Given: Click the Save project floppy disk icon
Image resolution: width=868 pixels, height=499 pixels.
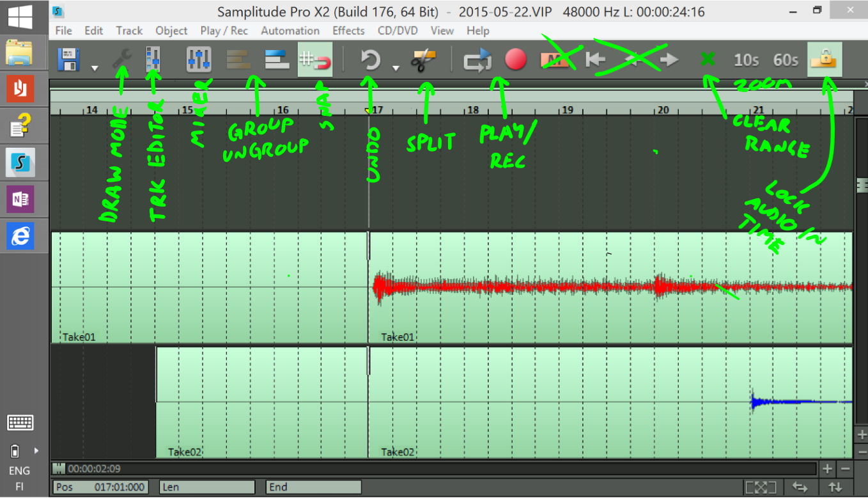Looking at the screenshot, I should tap(68, 60).
